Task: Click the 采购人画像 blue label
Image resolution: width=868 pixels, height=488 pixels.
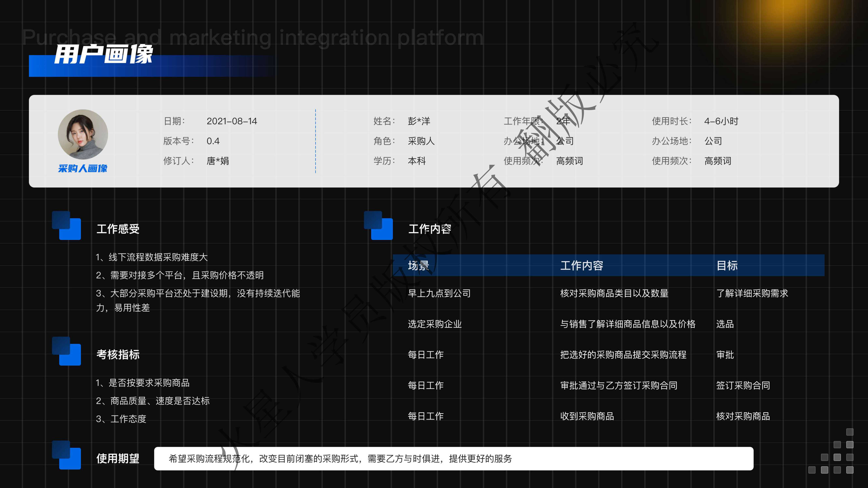Action: [83, 168]
